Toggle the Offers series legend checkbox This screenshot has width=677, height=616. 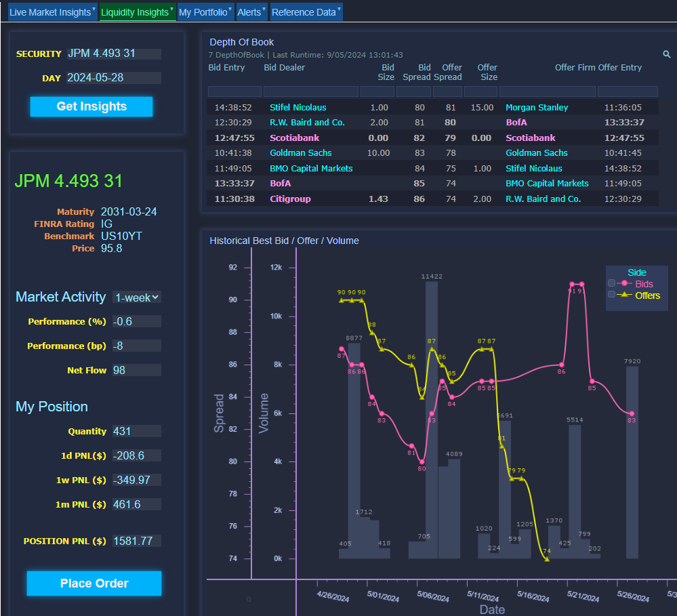pos(611,294)
